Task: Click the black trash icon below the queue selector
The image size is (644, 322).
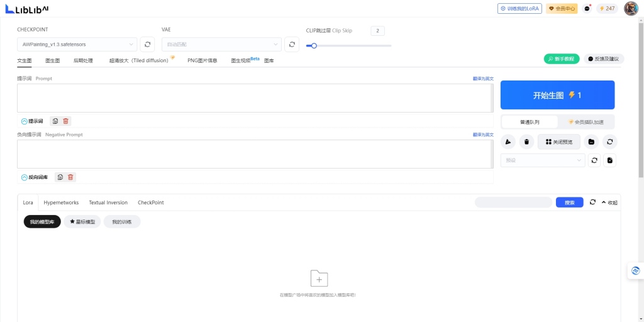Action: click(526, 142)
